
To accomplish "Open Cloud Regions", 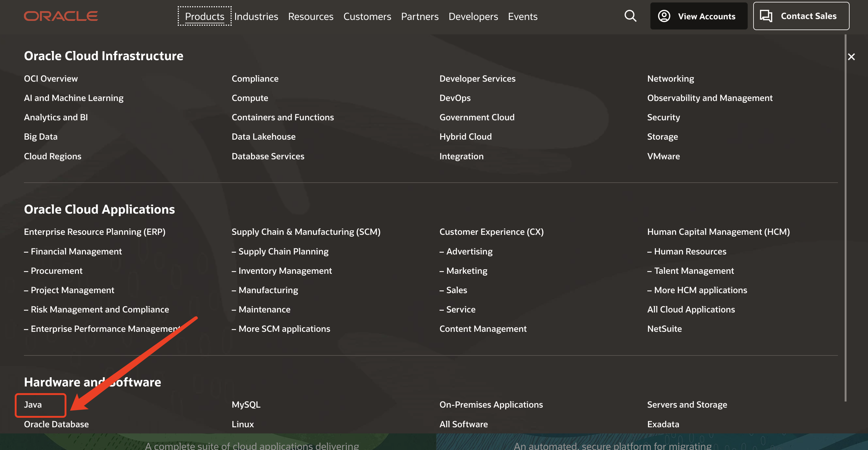I will 52,156.
